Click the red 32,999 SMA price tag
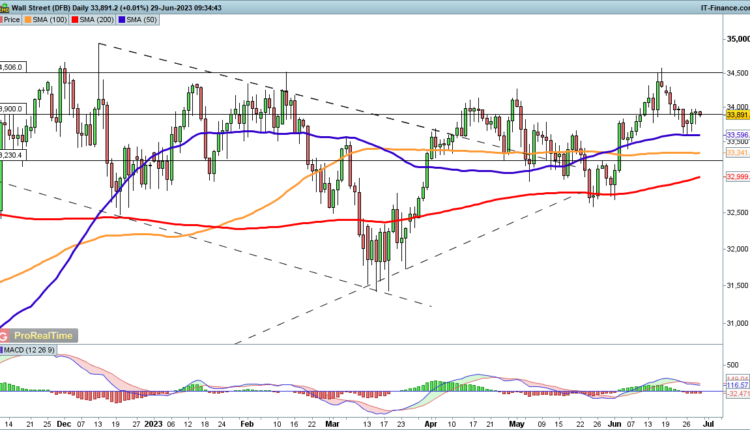The image size is (750, 430). coord(737,177)
